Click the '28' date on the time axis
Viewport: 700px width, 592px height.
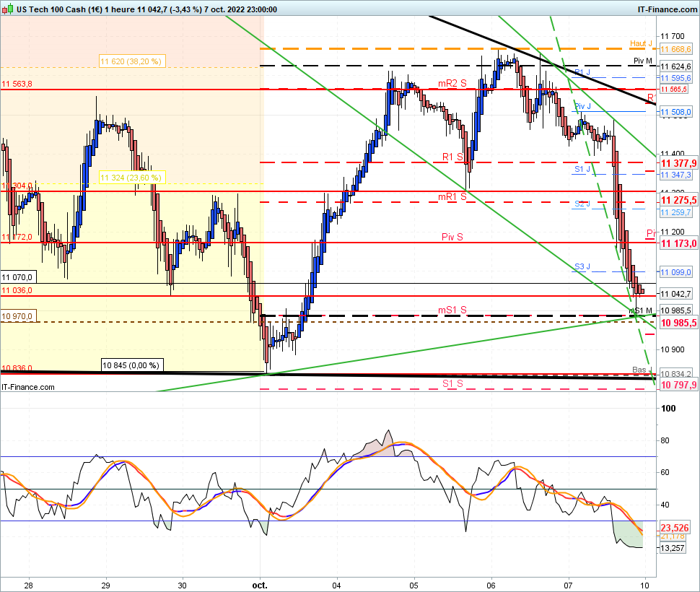coord(29,586)
